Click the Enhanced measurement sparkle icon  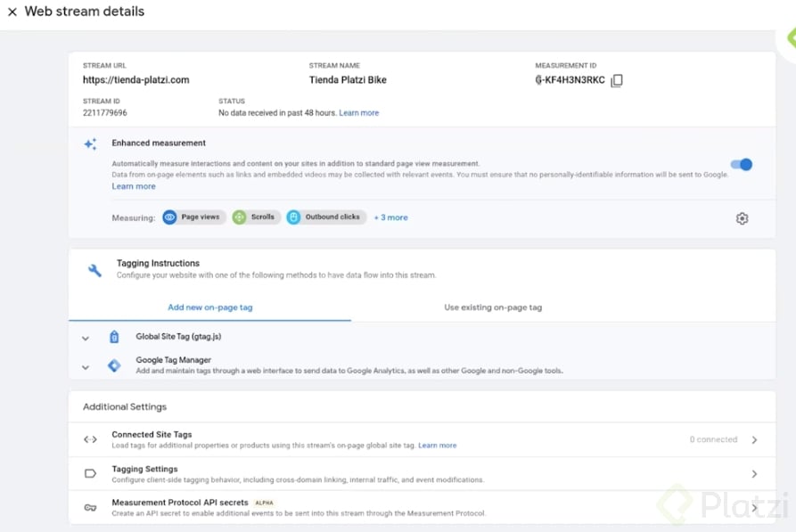pos(90,144)
